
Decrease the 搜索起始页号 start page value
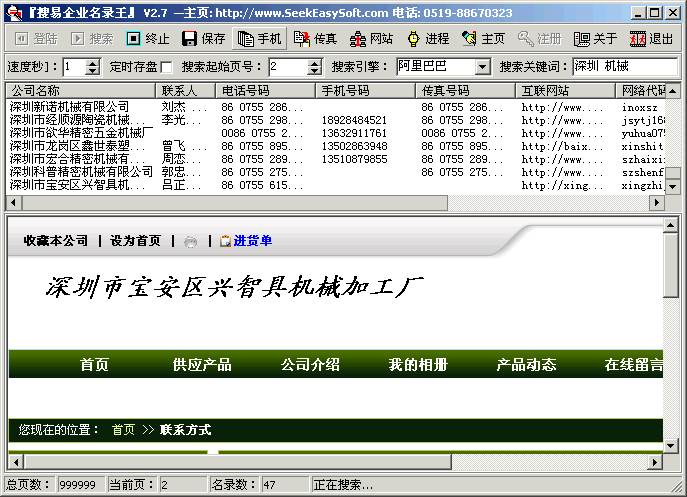click(314, 71)
